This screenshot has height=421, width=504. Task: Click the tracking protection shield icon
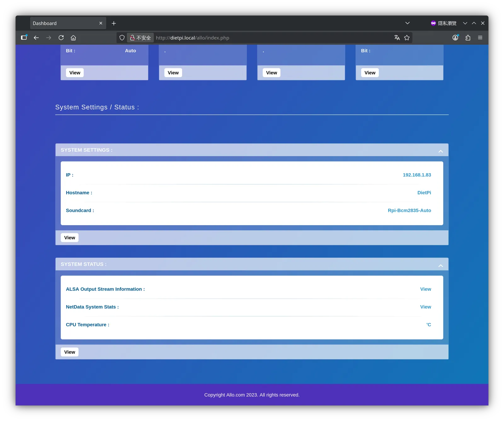click(122, 38)
